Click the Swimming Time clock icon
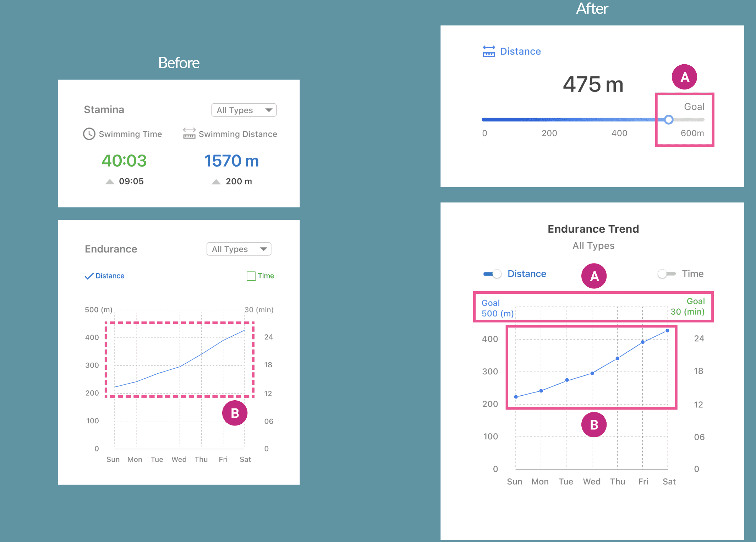The image size is (756, 542). pyautogui.click(x=89, y=134)
